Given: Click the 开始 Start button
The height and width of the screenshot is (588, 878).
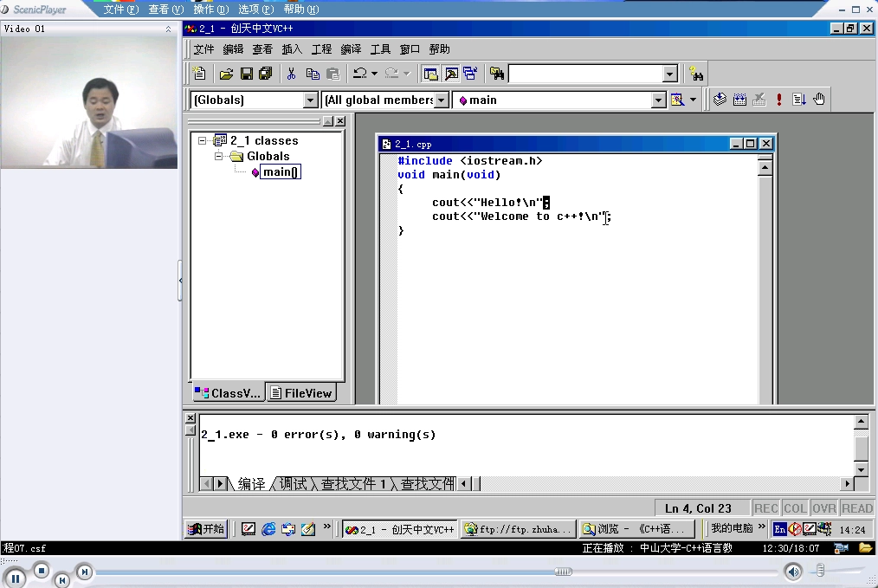Looking at the screenshot, I should [x=205, y=528].
